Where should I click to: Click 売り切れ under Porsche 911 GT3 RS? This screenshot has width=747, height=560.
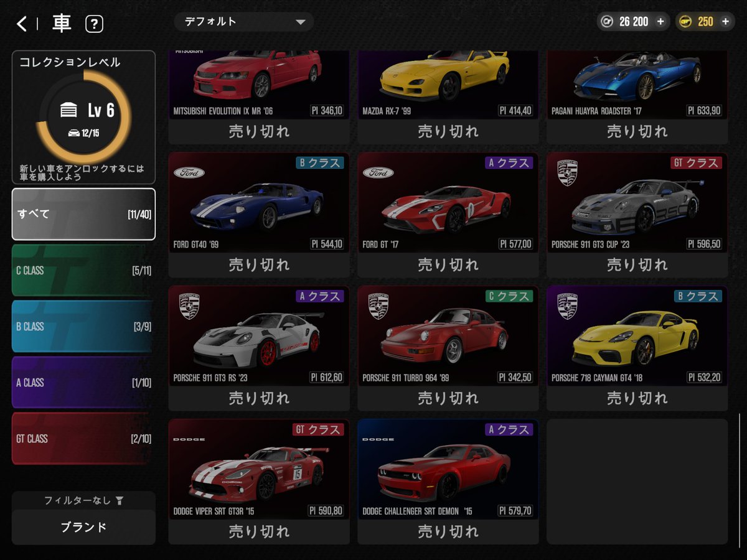259,398
